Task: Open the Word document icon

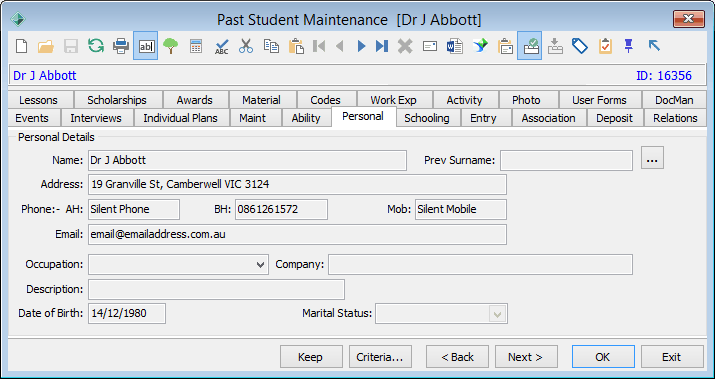Action: pos(455,46)
